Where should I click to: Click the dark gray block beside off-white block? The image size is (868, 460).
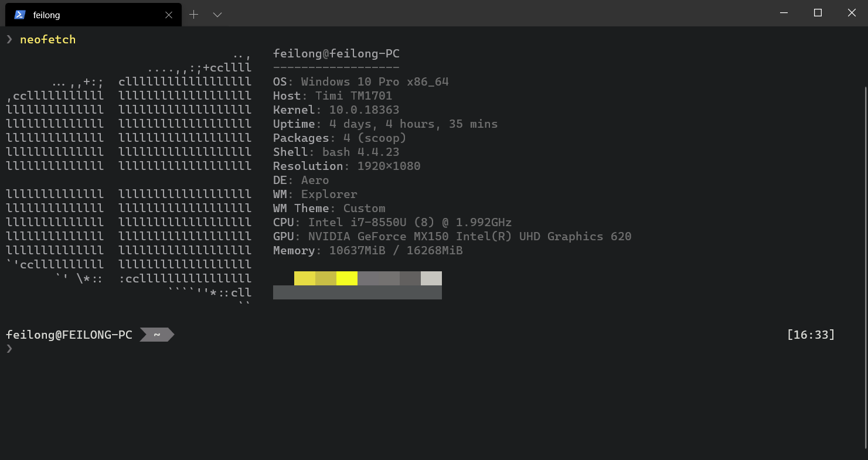(x=410, y=278)
